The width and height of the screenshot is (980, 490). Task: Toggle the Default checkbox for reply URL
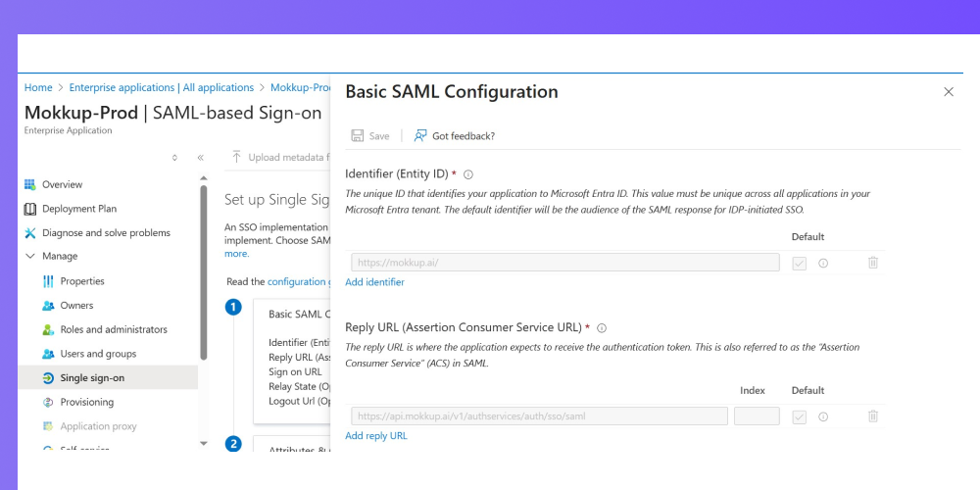800,416
